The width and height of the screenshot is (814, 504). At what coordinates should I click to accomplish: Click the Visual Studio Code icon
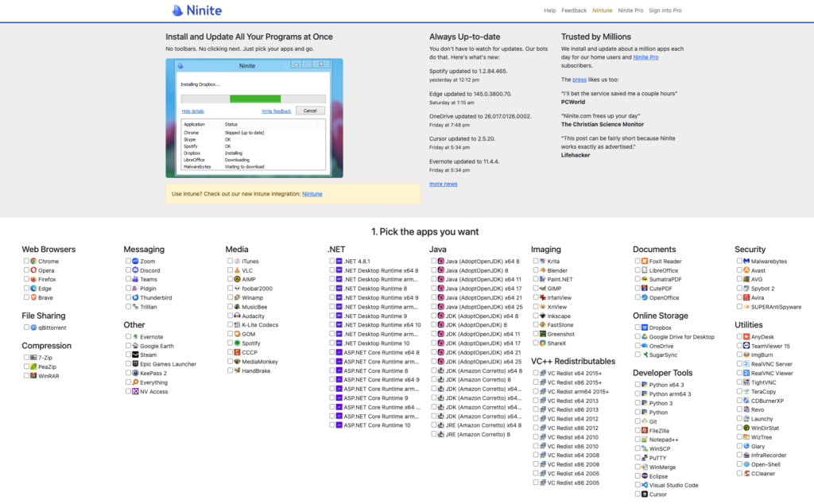coord(645,485)
